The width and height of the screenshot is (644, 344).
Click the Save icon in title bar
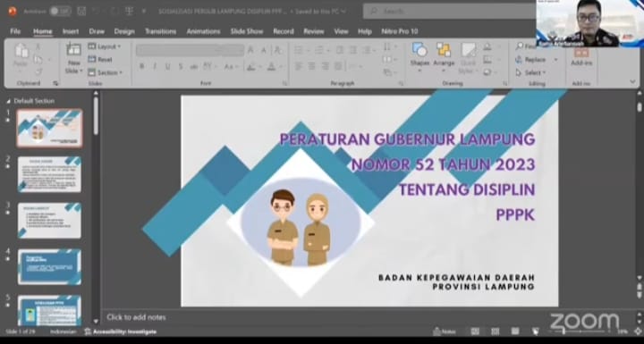pos(81,12)
